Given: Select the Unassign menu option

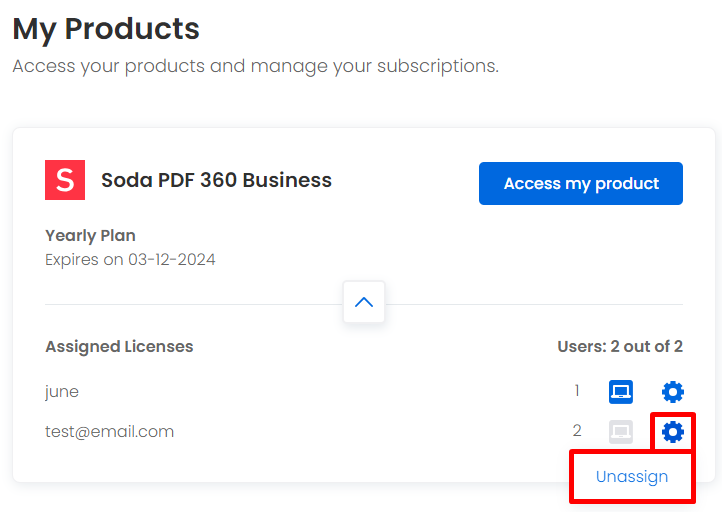Looking at the screenshot, I should point(632,477).
